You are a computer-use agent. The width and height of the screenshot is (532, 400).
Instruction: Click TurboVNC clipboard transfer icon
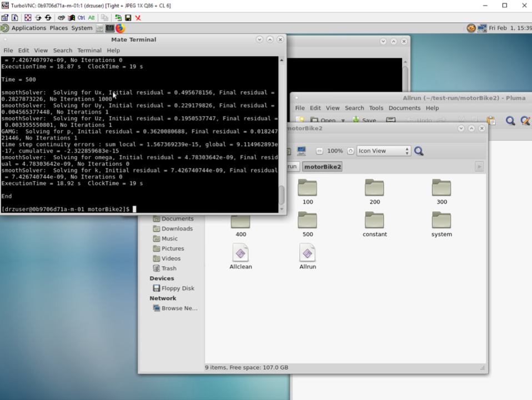click(104, 18)
